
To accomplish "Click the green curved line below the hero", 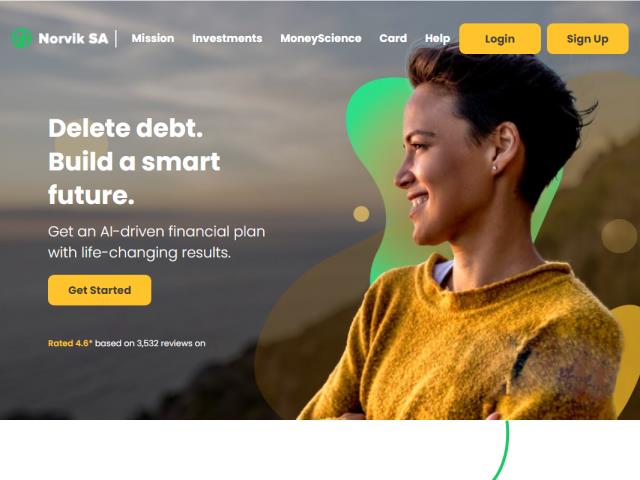I will tap(503, 449).
